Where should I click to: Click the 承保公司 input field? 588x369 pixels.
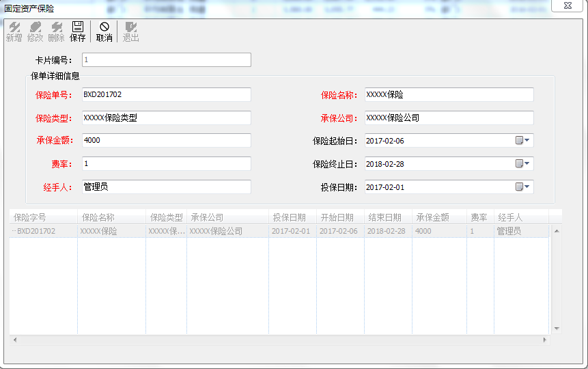coord(448,118)
